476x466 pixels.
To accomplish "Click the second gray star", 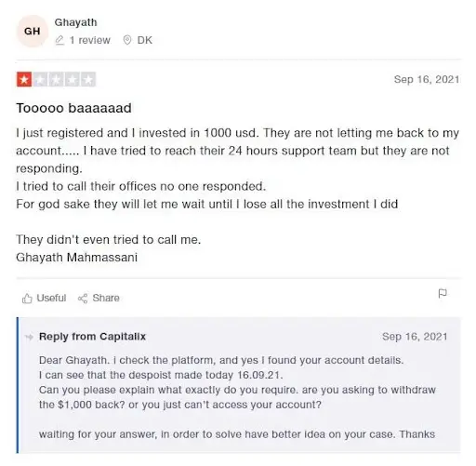I will pyautogui.click(x=40, y=80).
